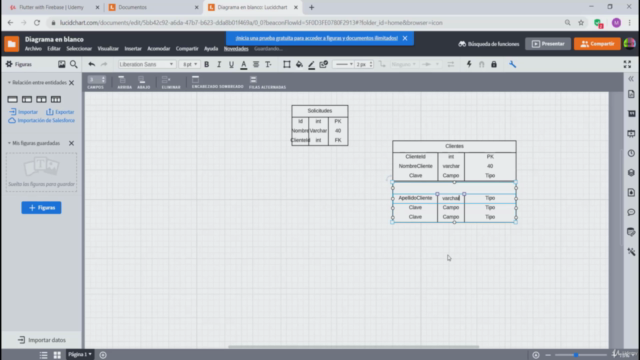
Task: Adjust the zoom slider handle
Action: click(x=576, y=355)
